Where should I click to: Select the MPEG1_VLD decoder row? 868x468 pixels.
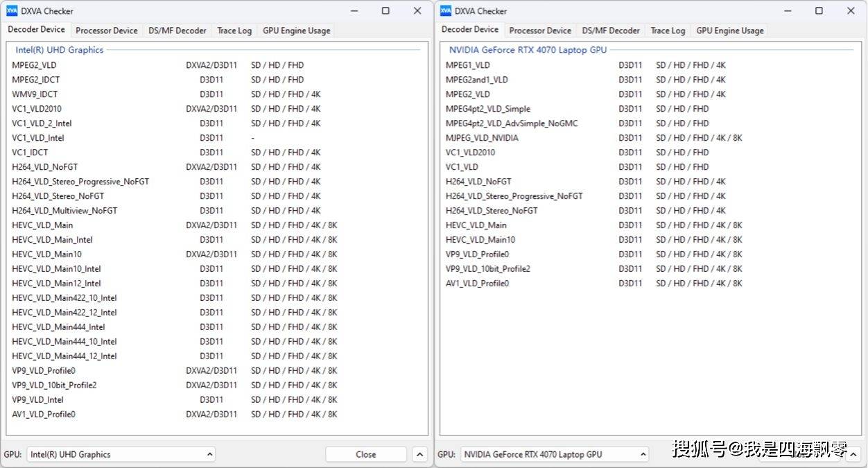point(650,65)
